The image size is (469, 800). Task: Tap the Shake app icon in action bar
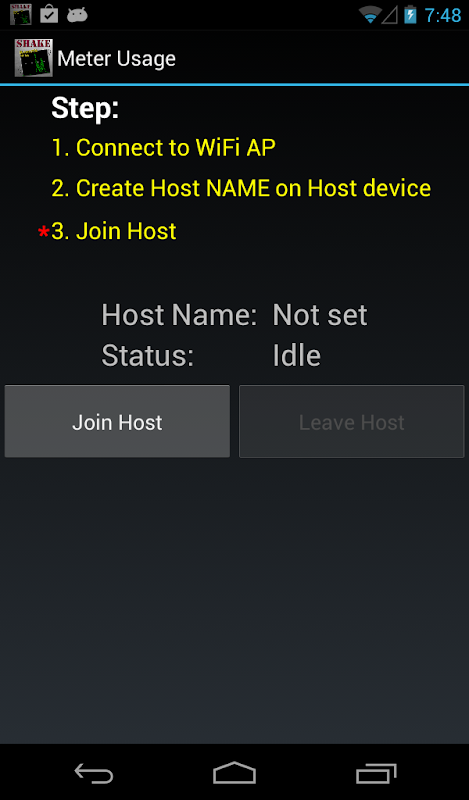[x=33, y=58]
